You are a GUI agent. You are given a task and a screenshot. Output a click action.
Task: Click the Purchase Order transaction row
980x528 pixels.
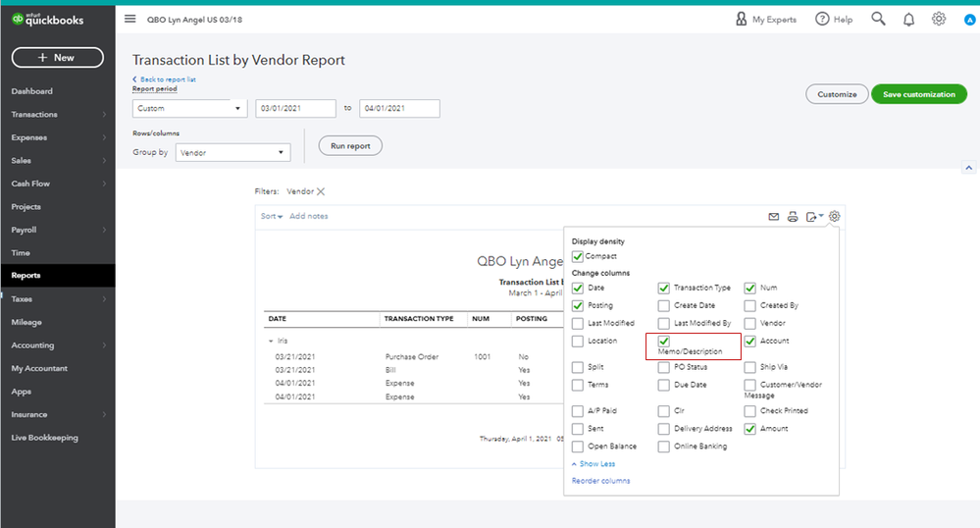coord(412,357)
